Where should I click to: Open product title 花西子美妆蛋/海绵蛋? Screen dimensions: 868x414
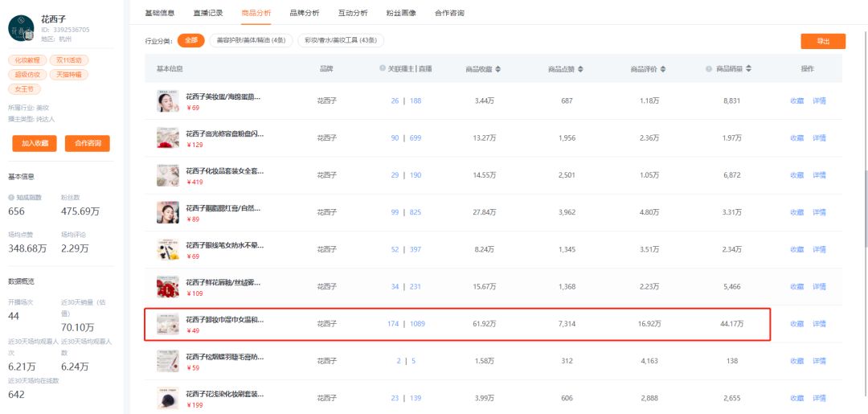coord(223,96)
